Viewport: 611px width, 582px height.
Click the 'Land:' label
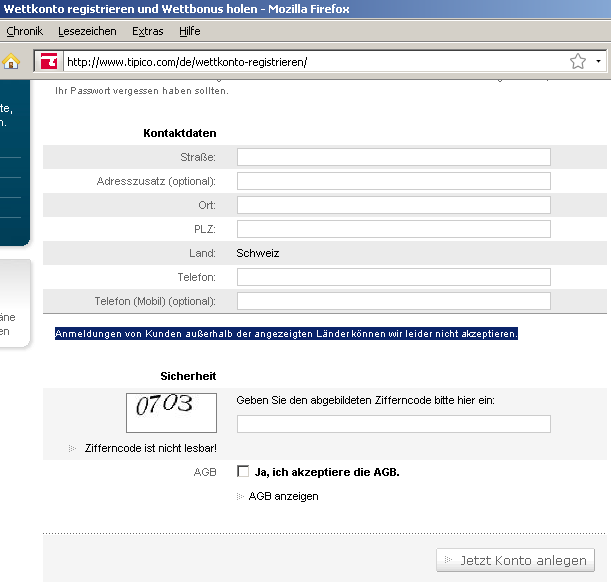pyautogui.click(x=202, y=253)
